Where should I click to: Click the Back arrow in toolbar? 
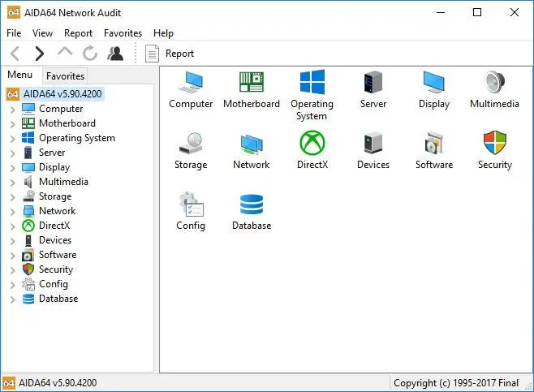pyautogui.click(x=15, y=54)
